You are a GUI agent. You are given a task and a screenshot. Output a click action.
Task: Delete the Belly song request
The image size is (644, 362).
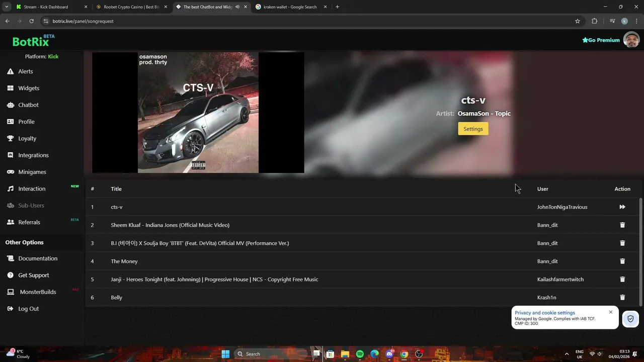tap(622, 298)
